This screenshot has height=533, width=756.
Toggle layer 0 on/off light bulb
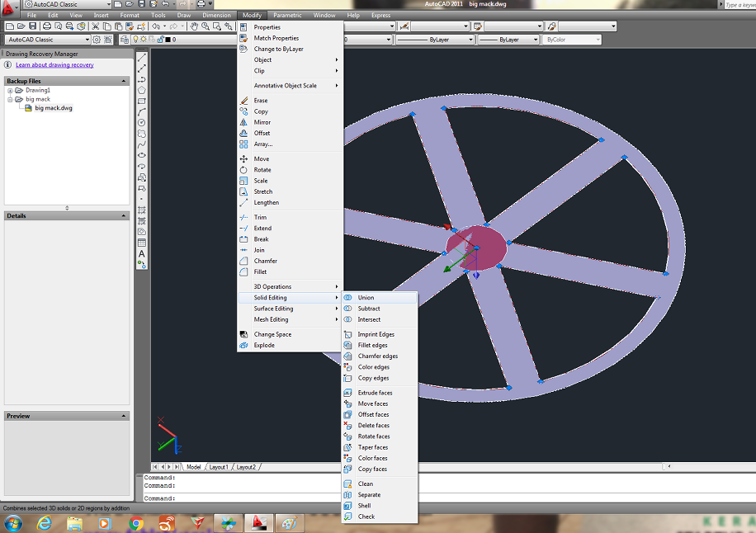[136, 40]
